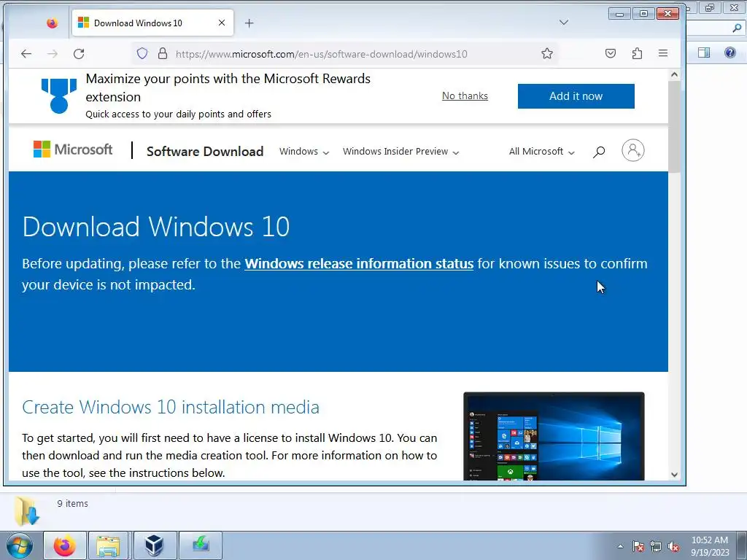747x560 pixels.
Task: Open the Windows Start menu
Action: [20, 545]
